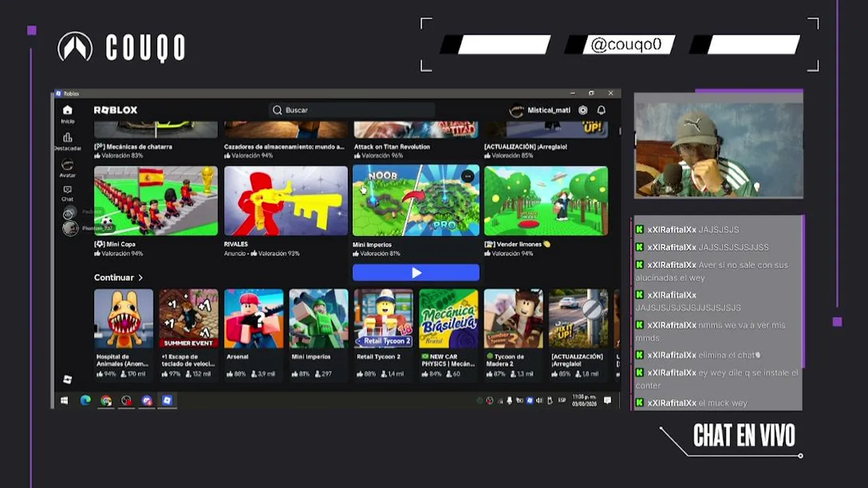The height and width of the screenshot is (488, 868).
Task: Open the RIVALES game thumbnail
Action: (286, 201)
